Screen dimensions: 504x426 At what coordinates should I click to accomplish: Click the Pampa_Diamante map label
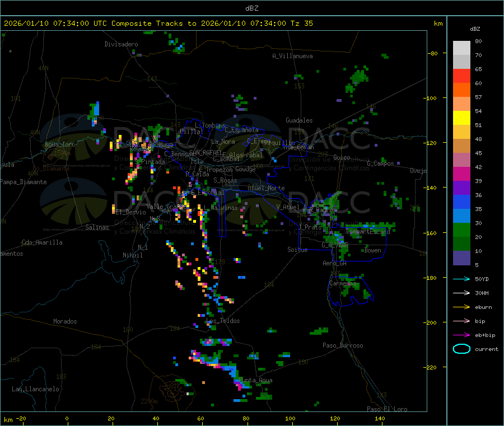pos(24,182)
